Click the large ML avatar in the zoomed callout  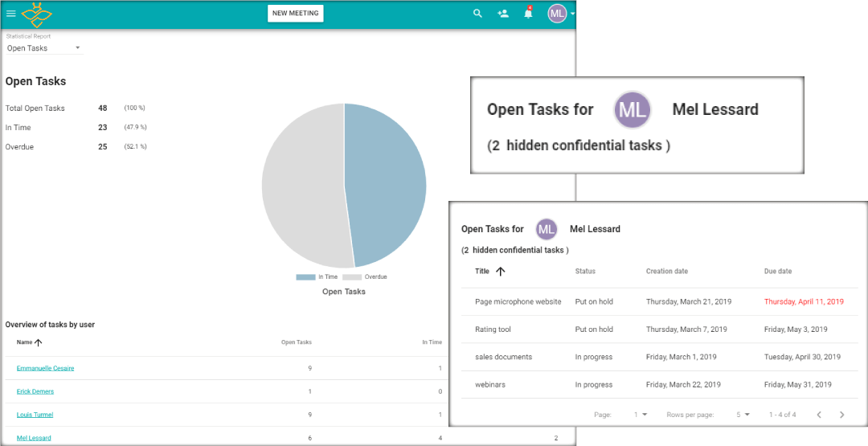click(633, 109)
